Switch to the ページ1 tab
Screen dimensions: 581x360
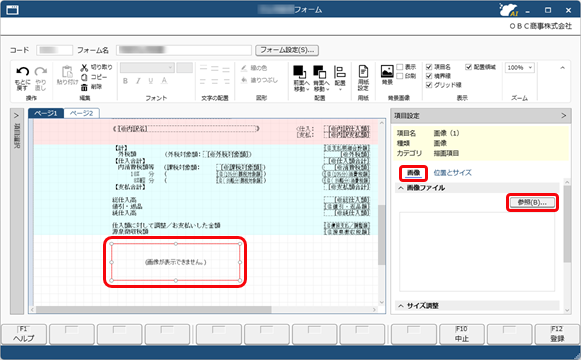coord(46,113)
